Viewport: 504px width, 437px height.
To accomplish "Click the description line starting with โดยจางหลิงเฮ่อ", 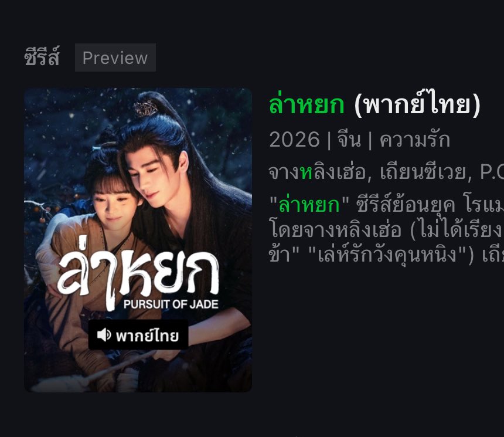I will 386,229.
